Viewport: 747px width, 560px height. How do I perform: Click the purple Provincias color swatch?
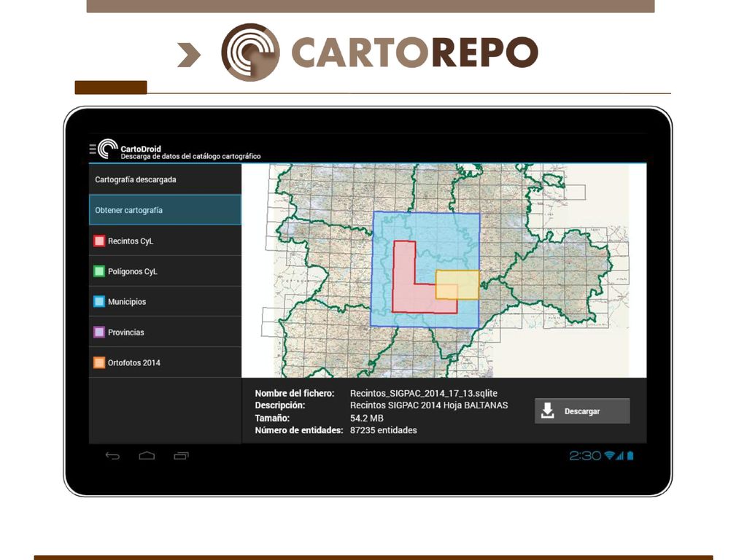coord(99,332)
